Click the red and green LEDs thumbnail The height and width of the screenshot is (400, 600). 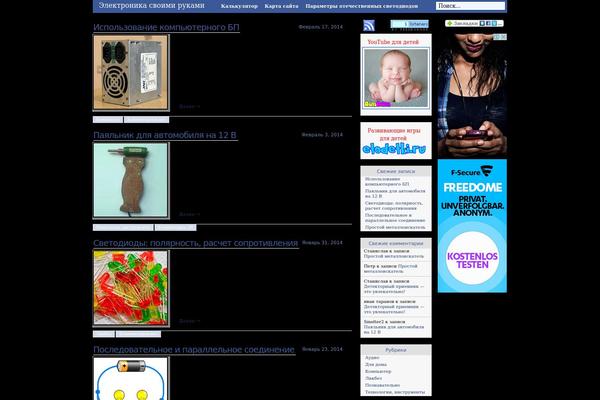click(131, 288)
